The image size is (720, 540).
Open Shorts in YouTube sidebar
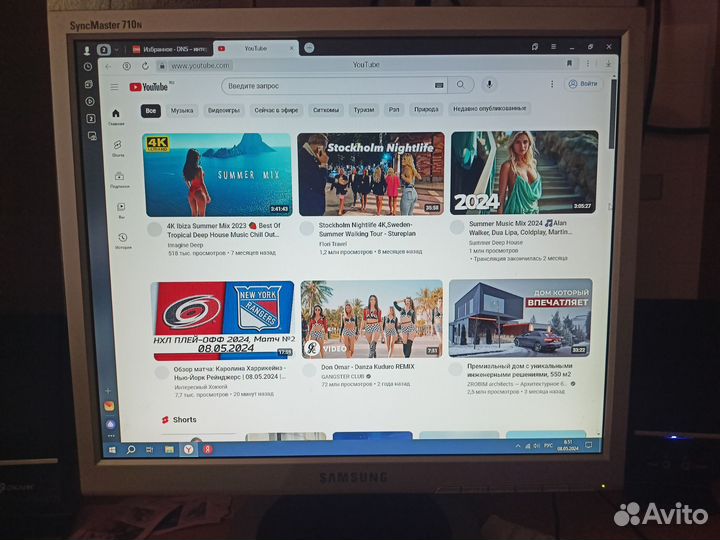point(118,148)
